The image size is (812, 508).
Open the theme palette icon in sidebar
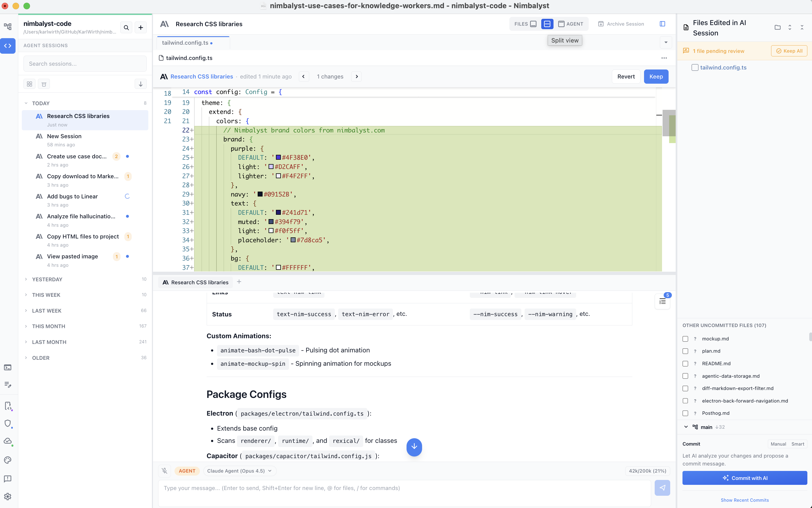click(x=8, y=460)
